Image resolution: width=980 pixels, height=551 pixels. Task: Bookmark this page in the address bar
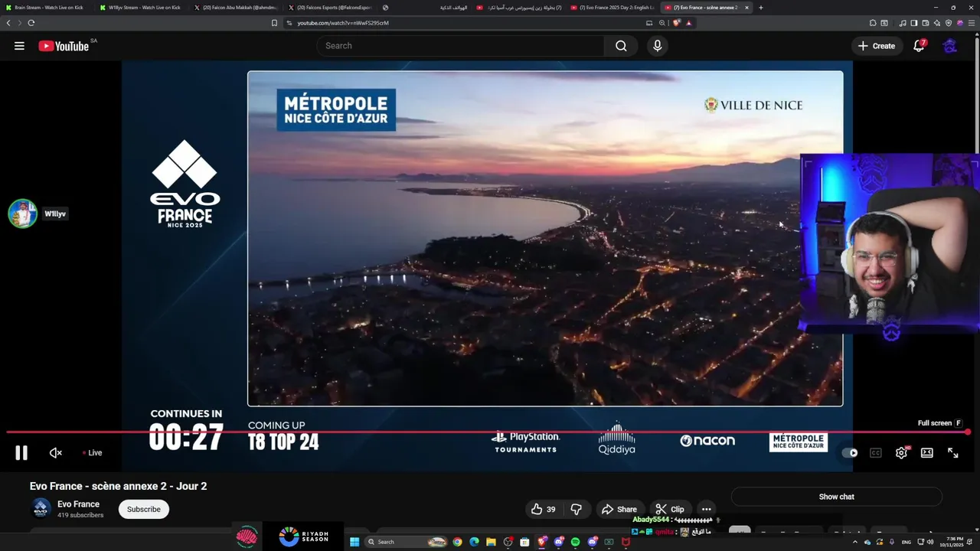(x=274, y=23)
